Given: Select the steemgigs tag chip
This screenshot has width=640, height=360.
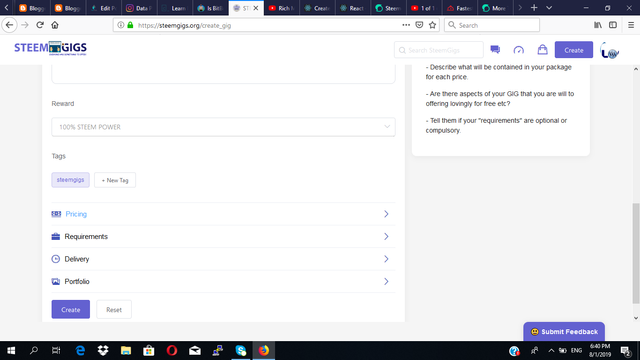Looking at the screenshot, I should 71,180.
